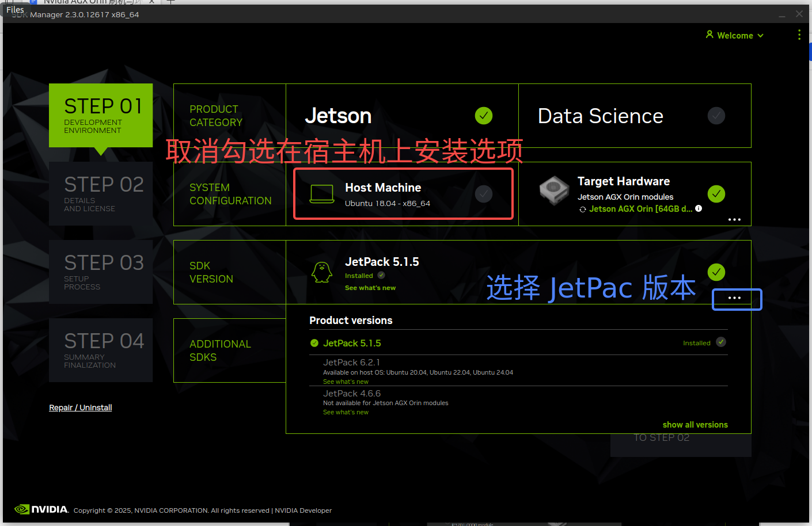
Task: Open the three-dot menu at top right
Action: coord(799,35)
